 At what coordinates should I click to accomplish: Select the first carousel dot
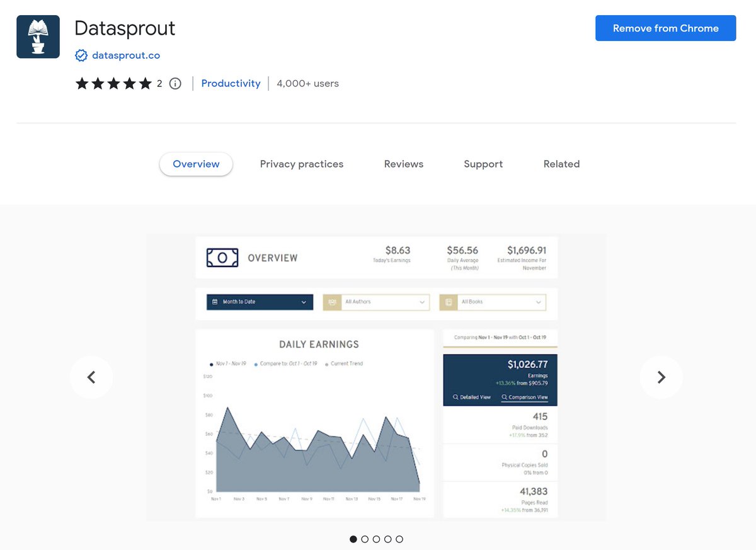coord(353,539)
